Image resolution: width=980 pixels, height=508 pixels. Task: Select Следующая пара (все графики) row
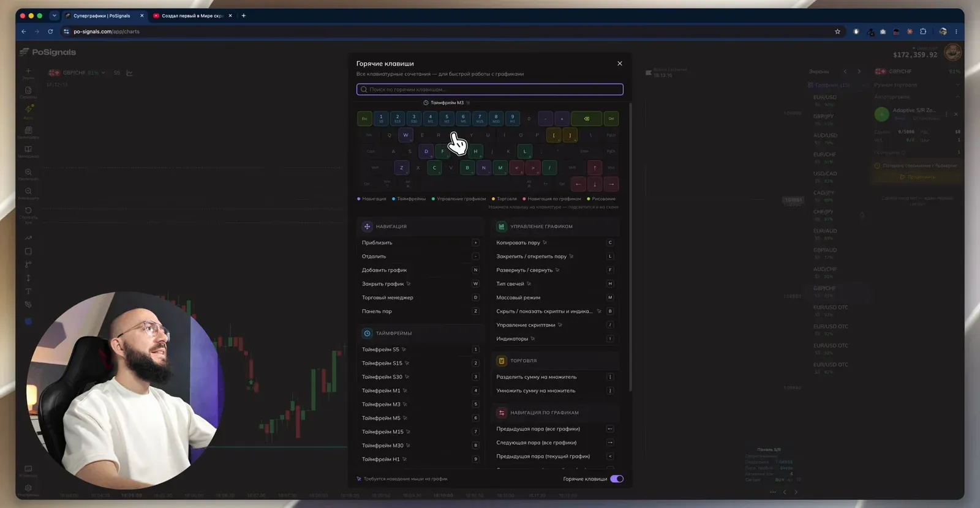coord(555,443)
